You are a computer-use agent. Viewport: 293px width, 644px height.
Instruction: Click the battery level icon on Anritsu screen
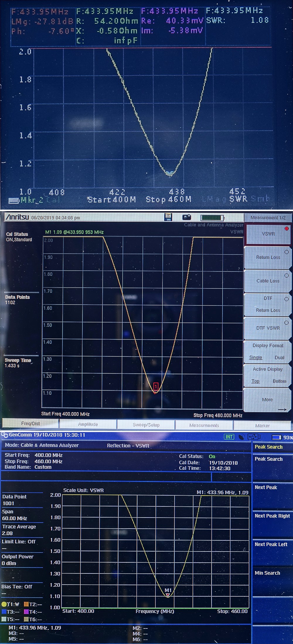213,217
